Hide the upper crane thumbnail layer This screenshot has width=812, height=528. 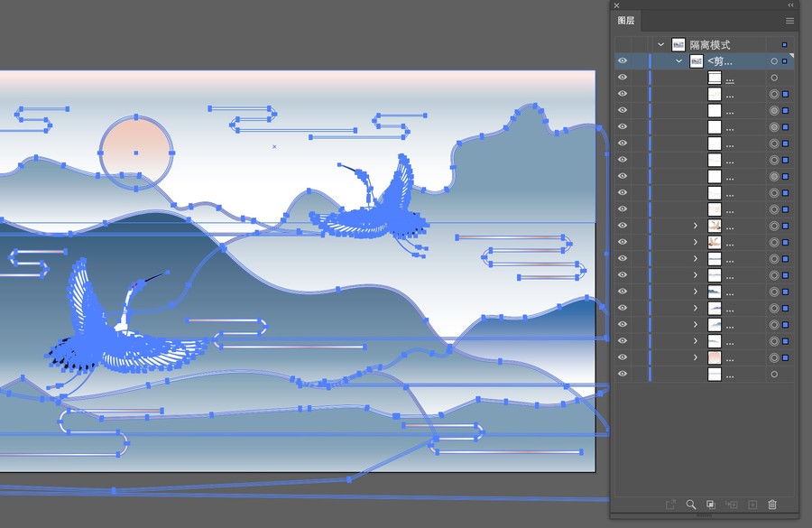[623, 226]
